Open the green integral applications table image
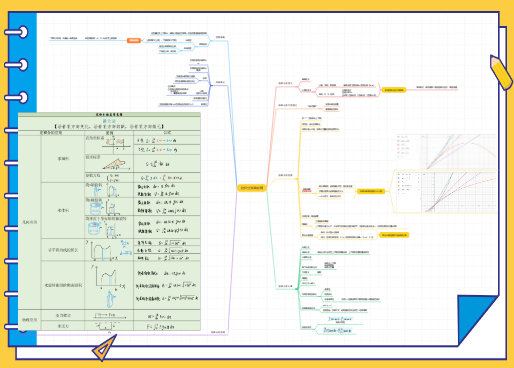 pos(109,222)
